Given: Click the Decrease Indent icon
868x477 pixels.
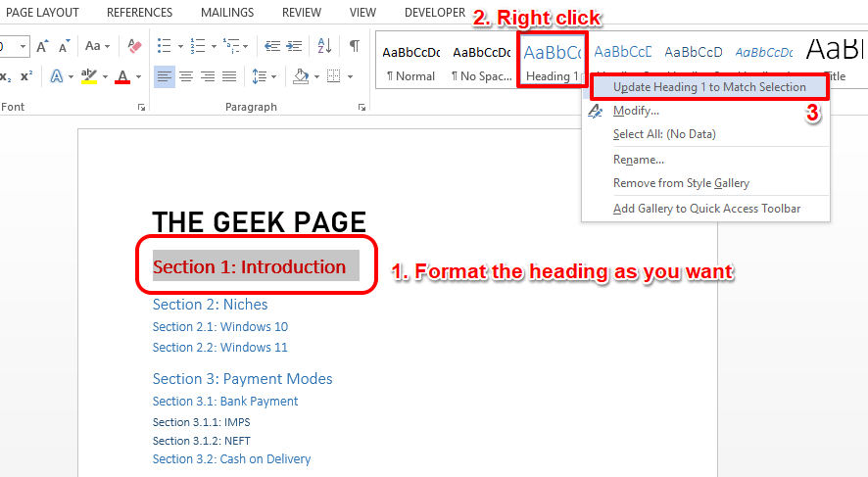Looking at the screenshot, I should click(271, 46).
